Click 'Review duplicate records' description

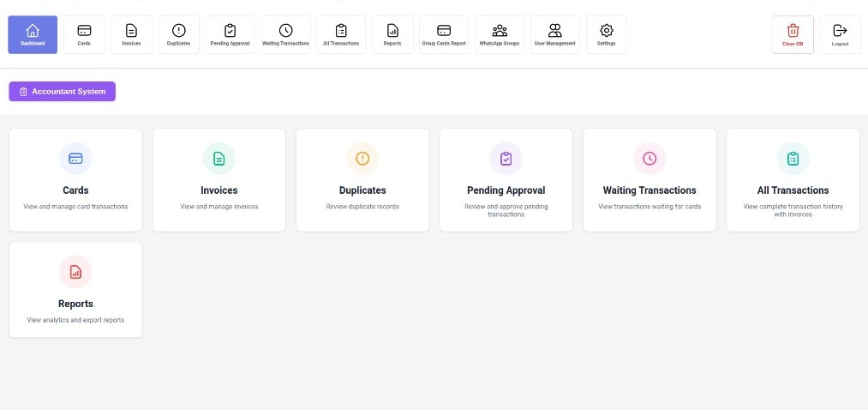(x=362, y=207)
